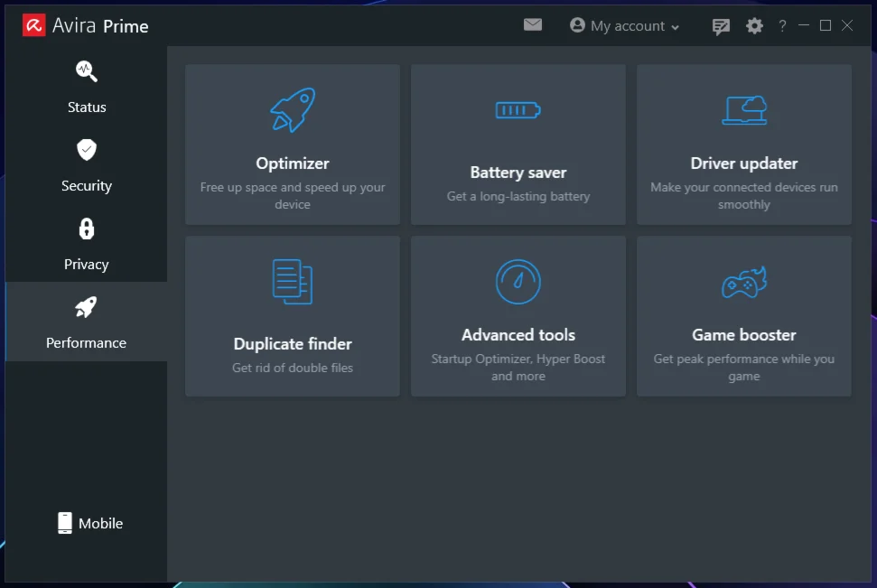Viewport: 877px width, 588px height.
Task: Select the Driver updater laptop icon
Action: pyautogui.click(x=744, y=110)
